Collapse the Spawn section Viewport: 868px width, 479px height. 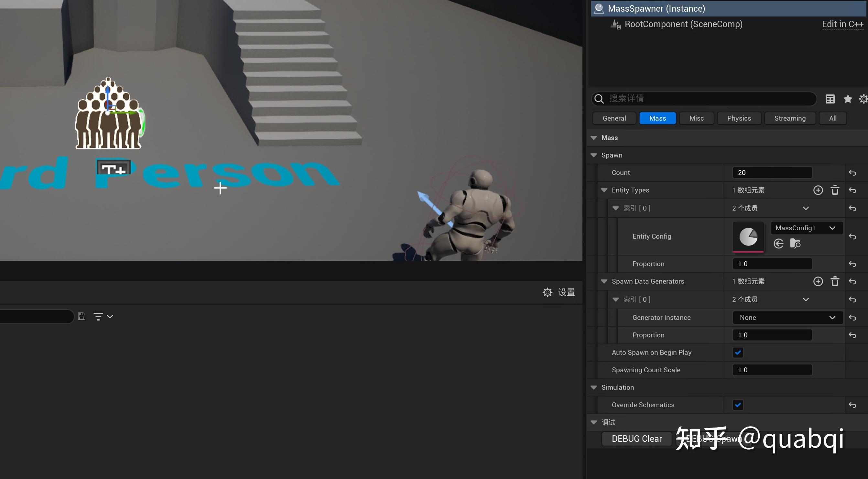pos(594,155)
